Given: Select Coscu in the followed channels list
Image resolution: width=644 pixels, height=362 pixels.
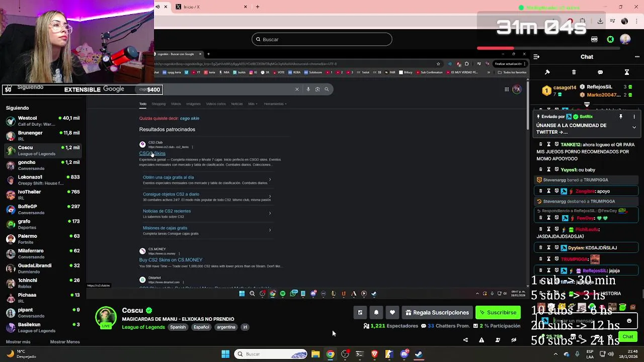Looking at the screenshot, I should click(x=43, y=150).
